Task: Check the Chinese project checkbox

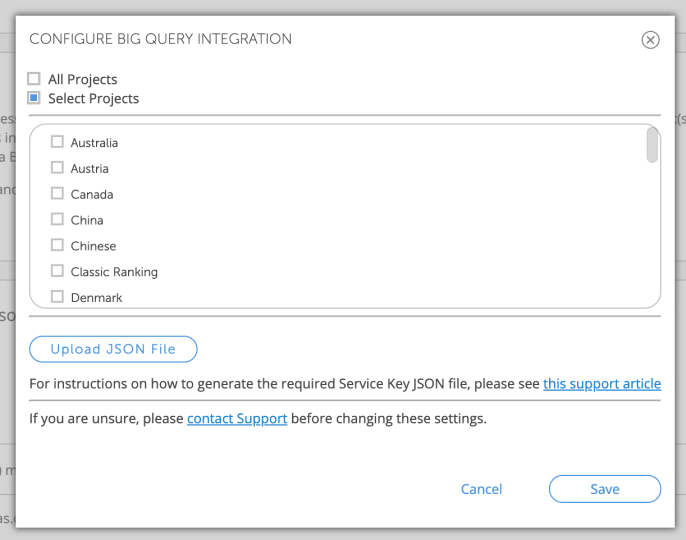Action: point(57,245)
